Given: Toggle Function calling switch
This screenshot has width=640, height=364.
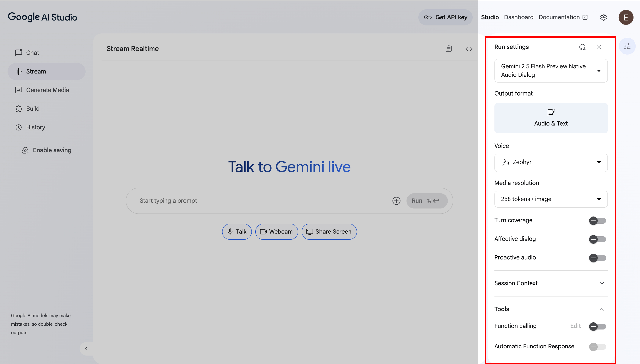Looking at the screenshot, I should tap(598, 326).
